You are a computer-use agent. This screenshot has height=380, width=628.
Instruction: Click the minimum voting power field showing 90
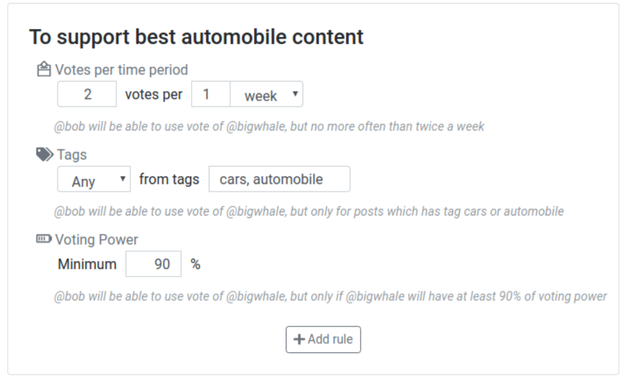coord(153,264)
